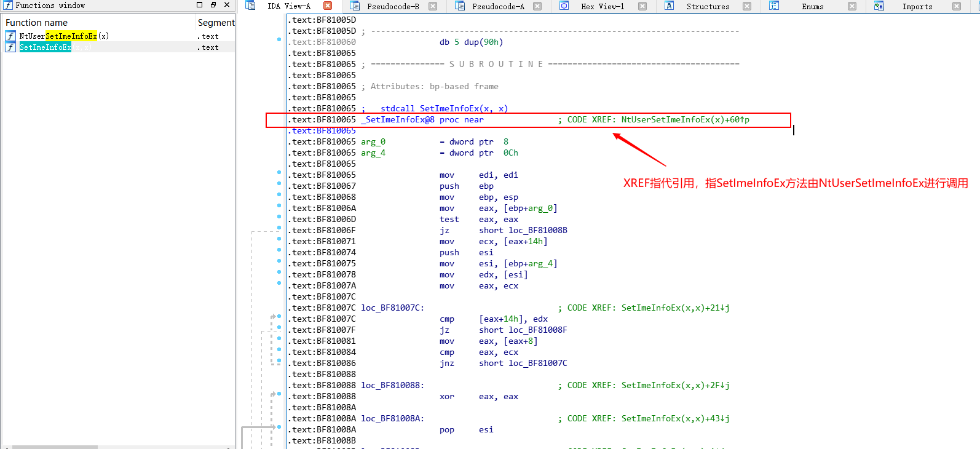Image resolution: width=980 pixels, height=449 pixels.
Task: Close the Structures tab
Action: (746, 6)
